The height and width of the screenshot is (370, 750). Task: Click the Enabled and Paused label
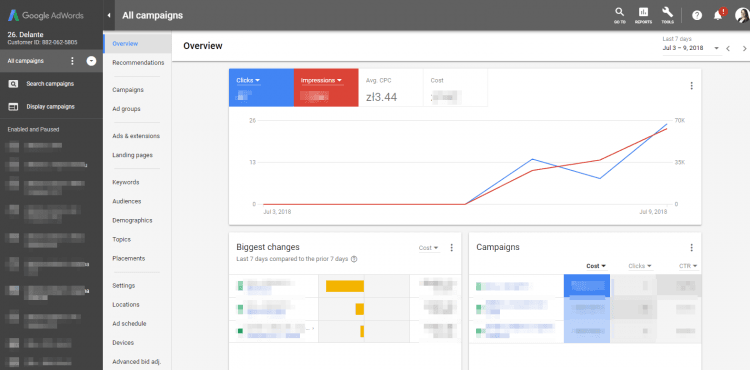pyautogui.click(x=33, y=130)
